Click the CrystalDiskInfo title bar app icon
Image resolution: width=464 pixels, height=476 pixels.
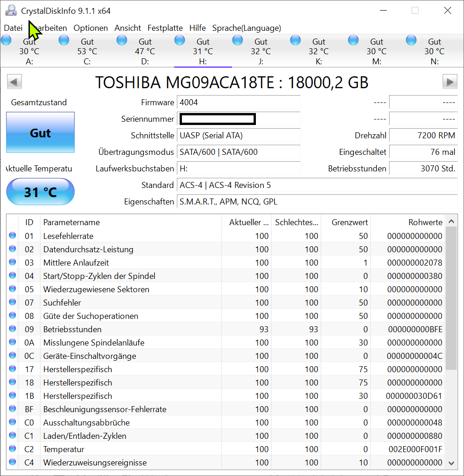11,10
